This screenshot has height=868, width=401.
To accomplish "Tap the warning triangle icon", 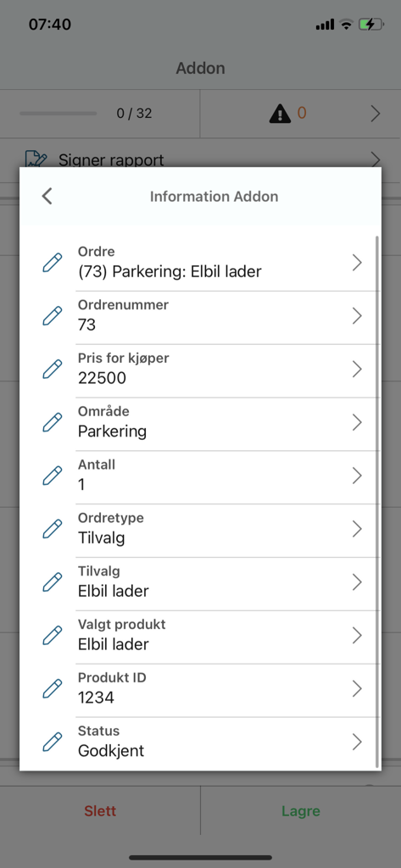I will point(280,114).
